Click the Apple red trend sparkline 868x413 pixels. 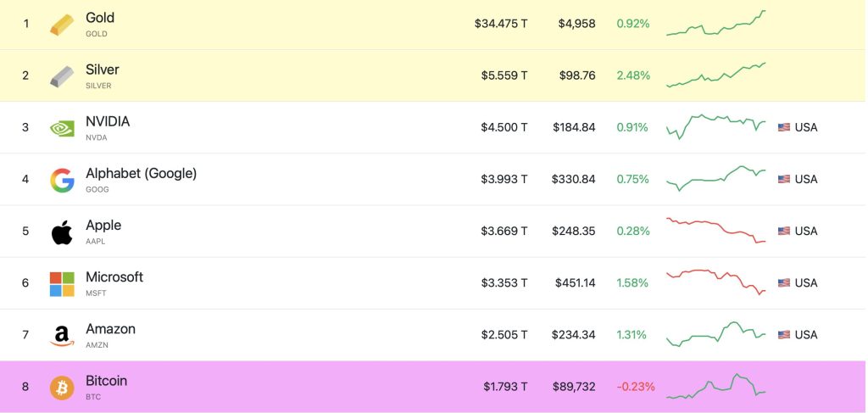(x=716, y=231)
